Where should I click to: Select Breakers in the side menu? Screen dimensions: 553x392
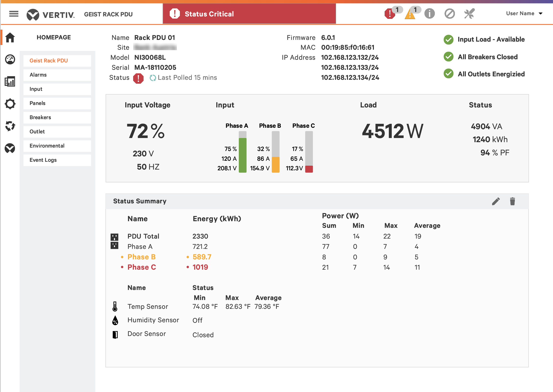(57, 117)
